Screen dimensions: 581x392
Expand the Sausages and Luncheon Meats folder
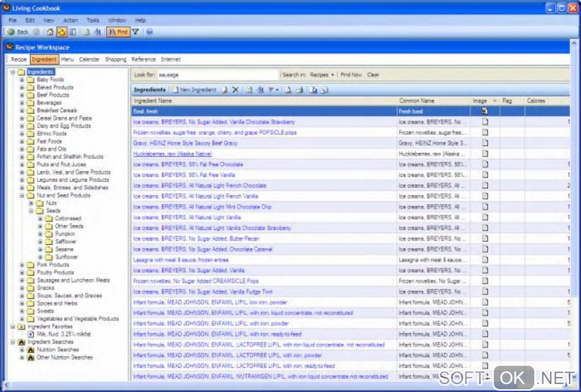click(x=22, y=280)
